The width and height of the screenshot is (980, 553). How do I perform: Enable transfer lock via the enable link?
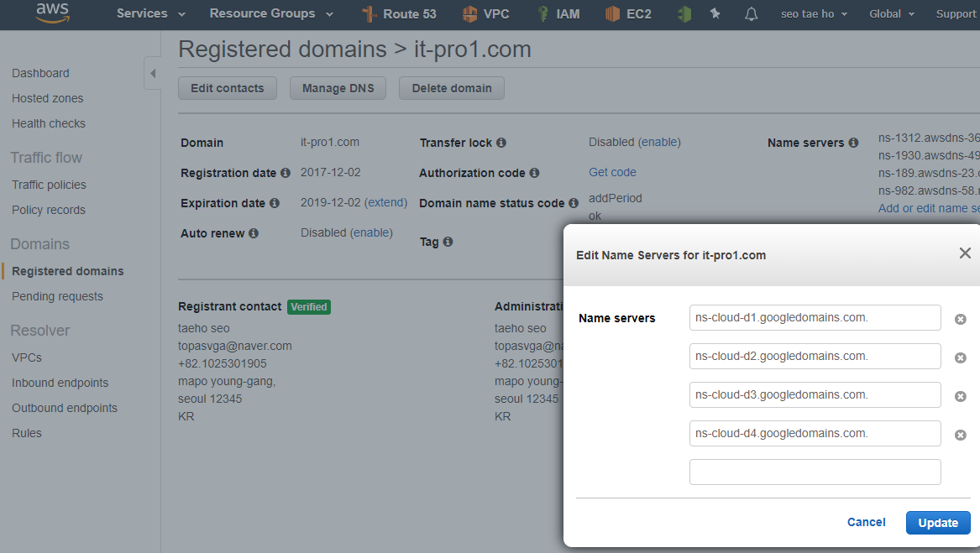pyautogui.click(x=659, y=142)
